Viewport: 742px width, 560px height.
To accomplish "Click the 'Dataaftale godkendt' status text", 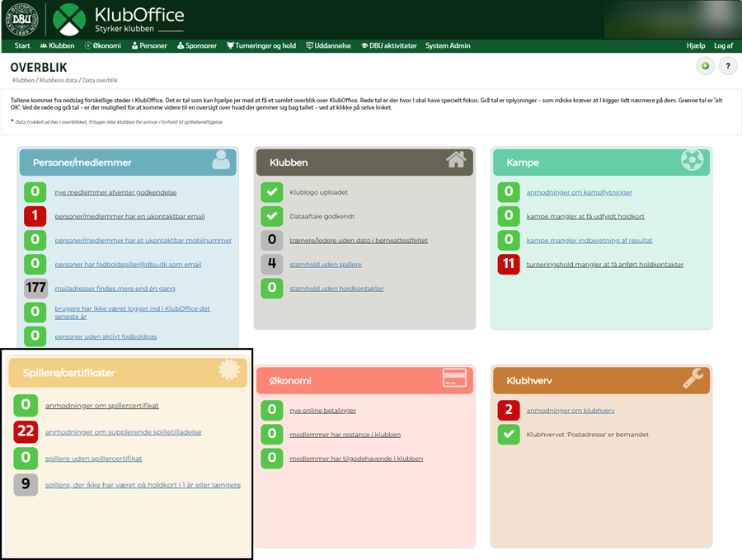I will 322,216.
